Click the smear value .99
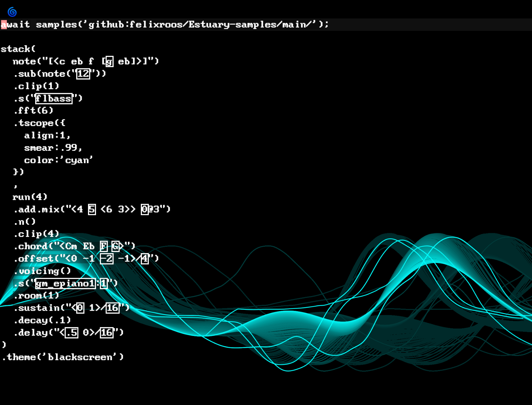The width and height of the screenshot is (532, 405). tap(71, 148)
